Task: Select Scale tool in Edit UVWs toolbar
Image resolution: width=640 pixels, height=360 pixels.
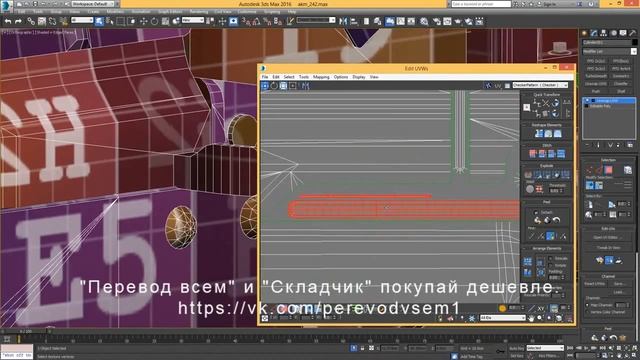Action: coord(283,86)
